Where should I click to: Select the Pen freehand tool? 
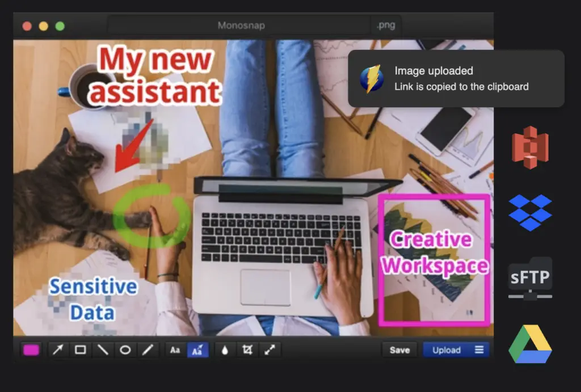pyautogui.click(x=148, y=350)
